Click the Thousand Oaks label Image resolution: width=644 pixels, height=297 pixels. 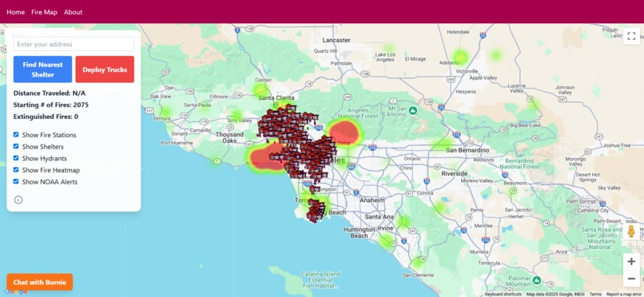229,137
